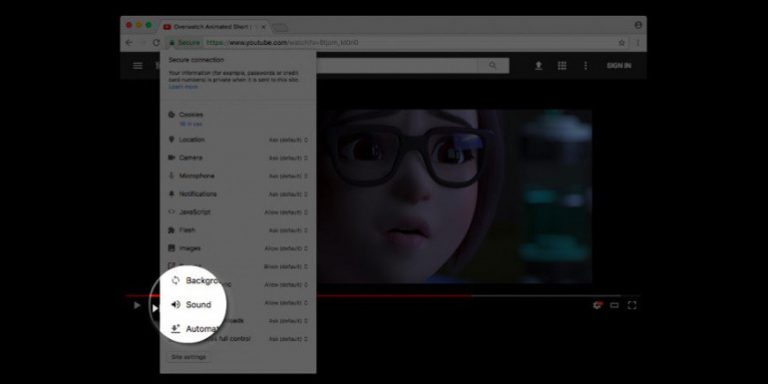The image size is (768, 384).
Task: Open the Sound permission dropdown
Action: tap(287, 303)
